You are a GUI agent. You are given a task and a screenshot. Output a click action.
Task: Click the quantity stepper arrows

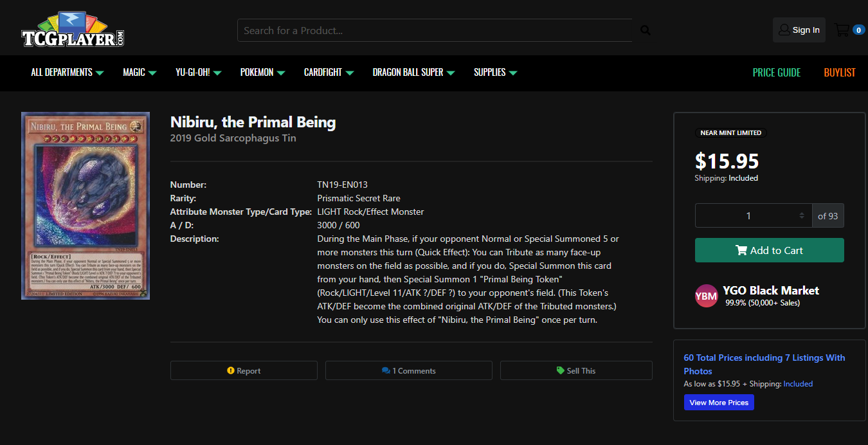click(801, 216)
